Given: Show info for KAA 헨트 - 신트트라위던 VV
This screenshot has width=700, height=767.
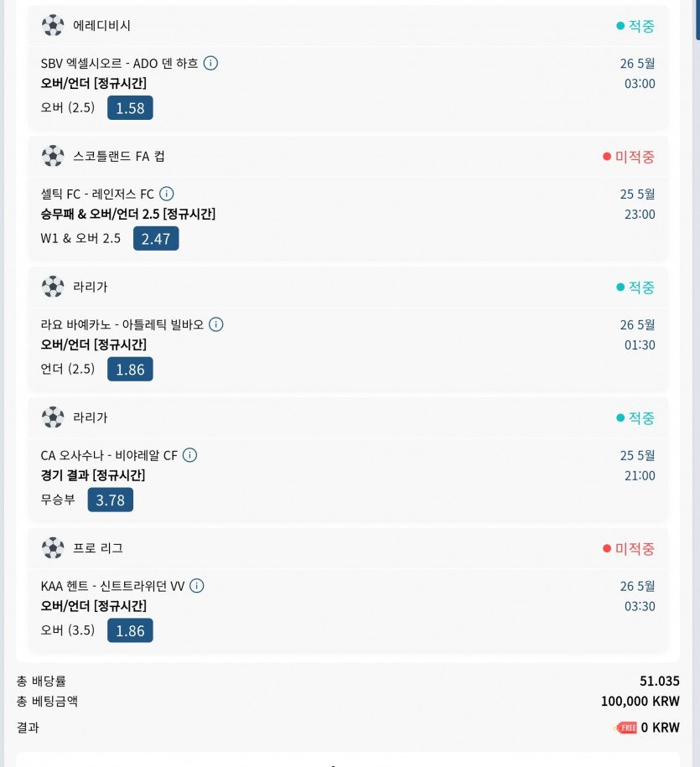Looking at the screenshot, I should click(x=197, y=586).
